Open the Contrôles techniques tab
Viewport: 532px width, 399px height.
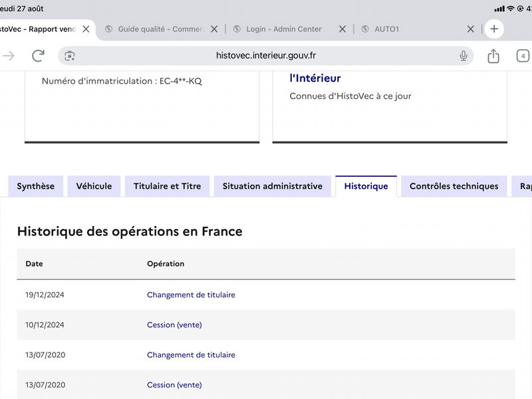(x=454, y=186)
